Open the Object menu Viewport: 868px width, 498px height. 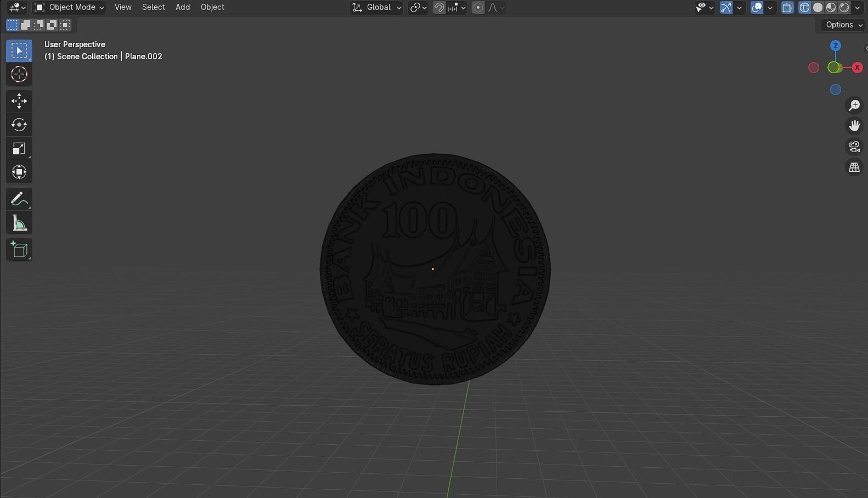[212, 7]
